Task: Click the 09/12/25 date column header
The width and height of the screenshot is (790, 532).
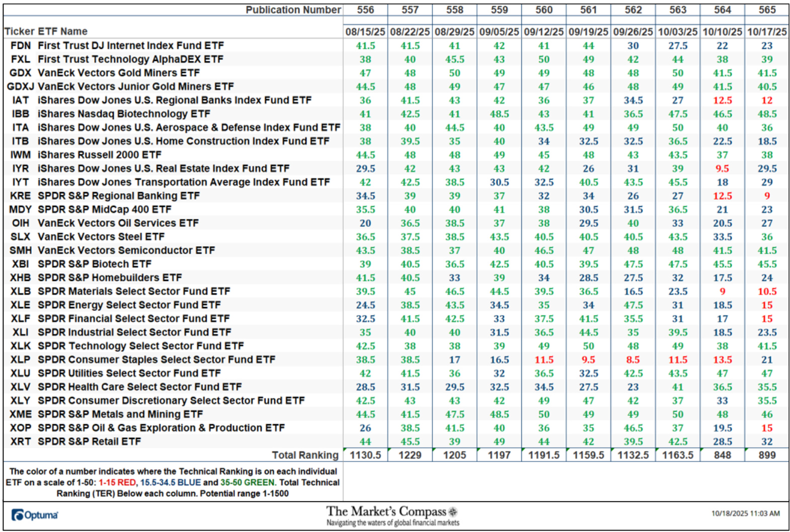Action: [544, 32]
